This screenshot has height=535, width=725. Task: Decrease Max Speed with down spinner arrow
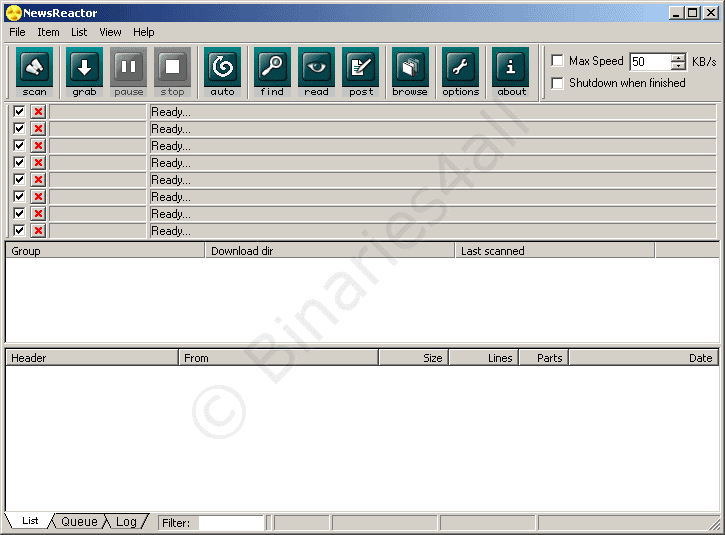[678, 66]
